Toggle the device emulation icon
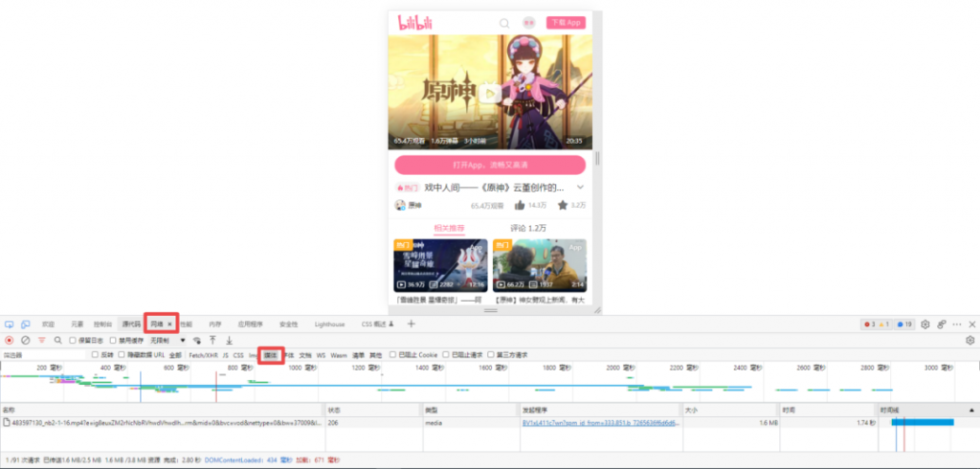This screenshot has height=469, width=980. [x=26, y=324]
